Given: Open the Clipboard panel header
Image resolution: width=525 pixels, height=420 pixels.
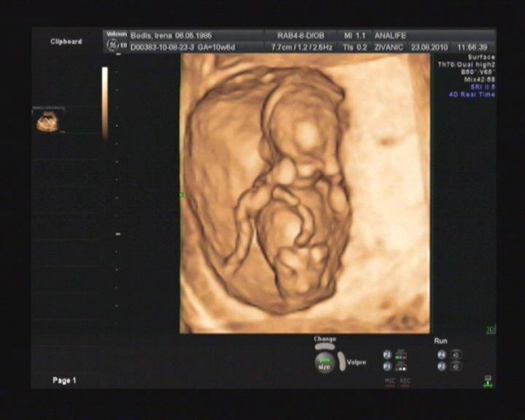Looking at the screenshot, I should 66,41.
